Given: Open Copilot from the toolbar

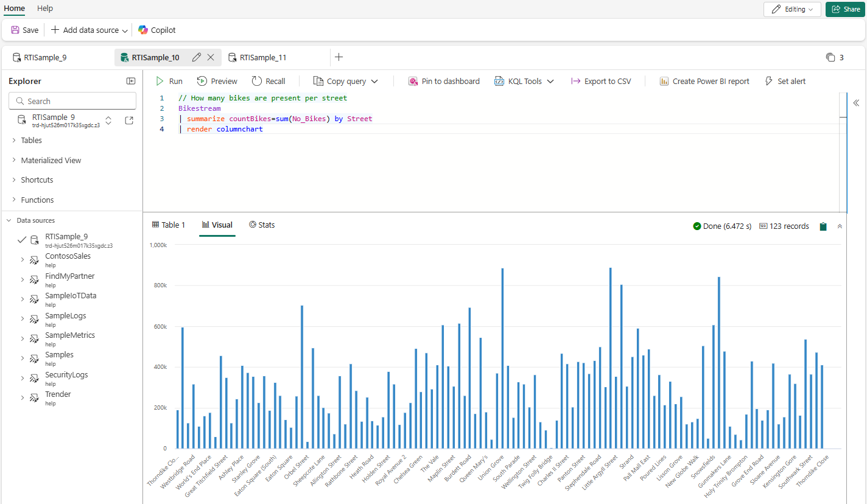Looking at the screenshot, I should click(x=156, y=30).
